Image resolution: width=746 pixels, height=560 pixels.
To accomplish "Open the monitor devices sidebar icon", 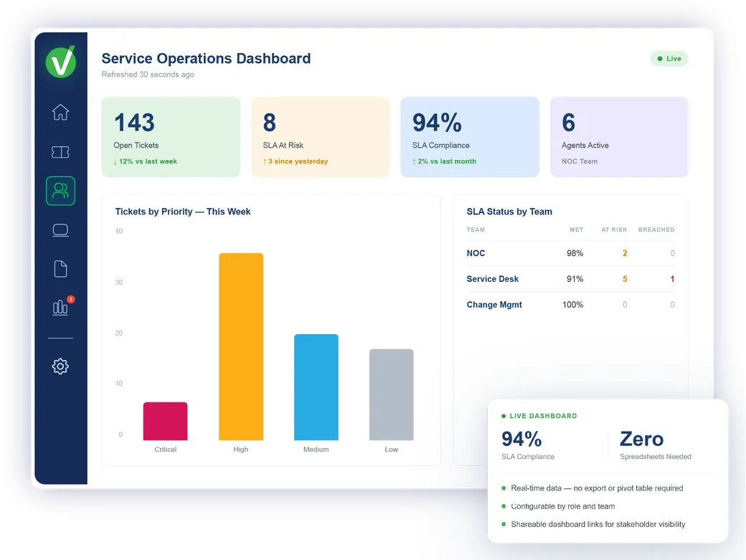I will tap(60, 230).
